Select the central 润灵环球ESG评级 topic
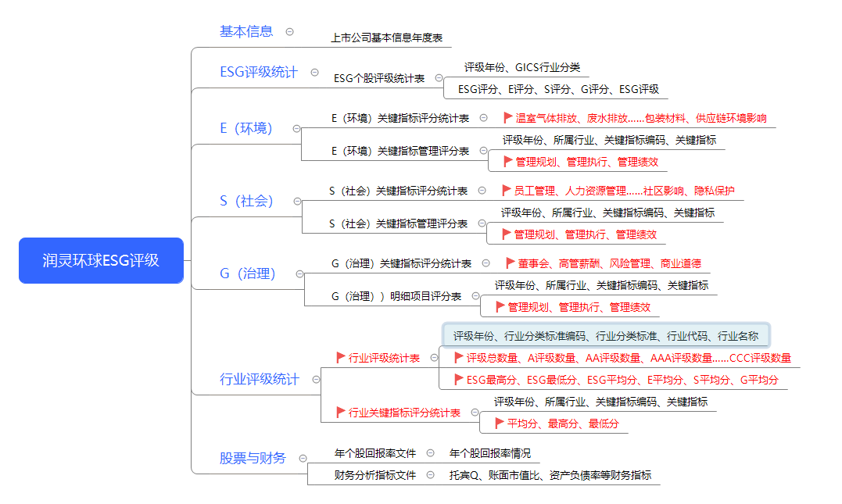This screenshot has width=842, height=504. (x=100, y=261)
